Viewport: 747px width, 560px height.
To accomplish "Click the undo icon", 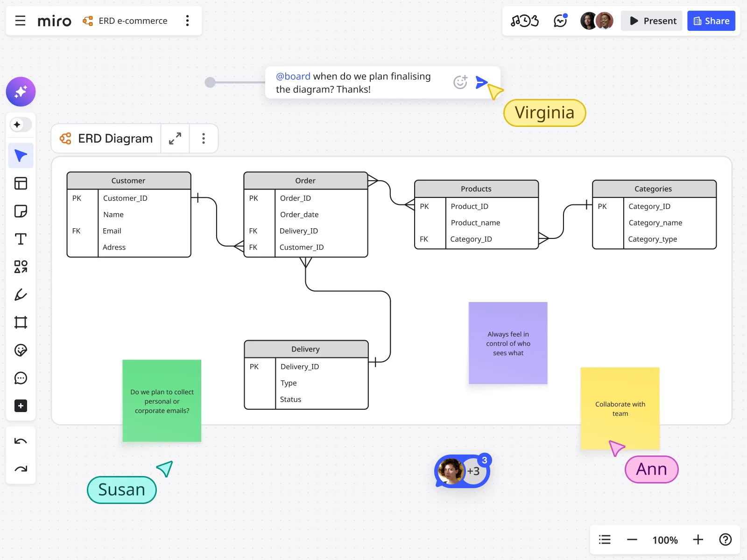I will (21, 441).
